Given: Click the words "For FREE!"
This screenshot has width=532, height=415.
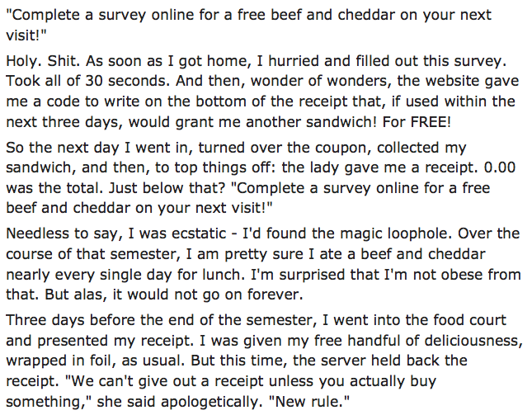Looking at the screenshot, I should pyautogui.click(x=417, y=122).
